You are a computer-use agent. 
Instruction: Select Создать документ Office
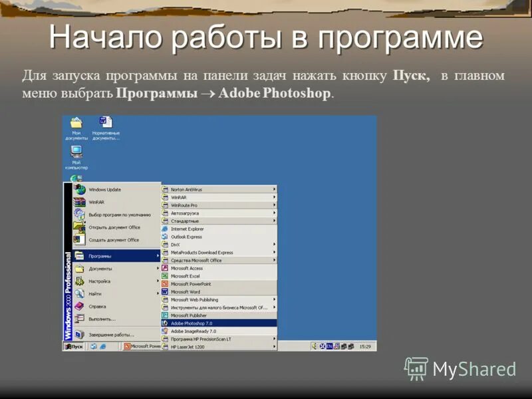pyautogui.click(x=117, y=240)
